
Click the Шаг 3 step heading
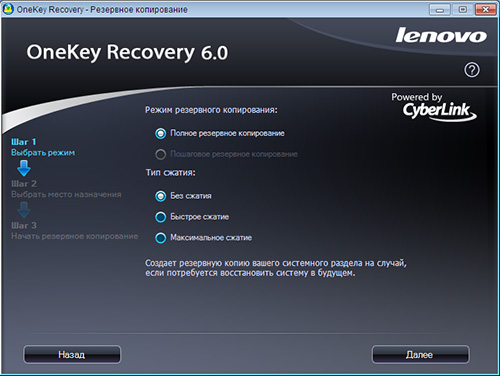click(24, 225)
